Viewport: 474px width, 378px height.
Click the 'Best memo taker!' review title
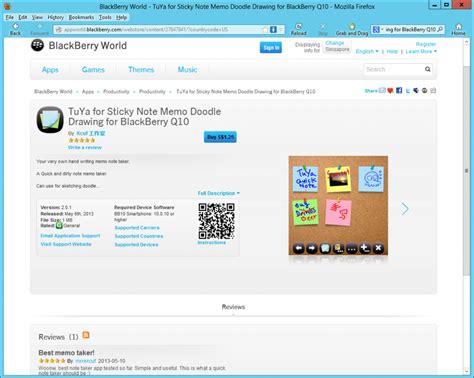[x=66, y=353]
